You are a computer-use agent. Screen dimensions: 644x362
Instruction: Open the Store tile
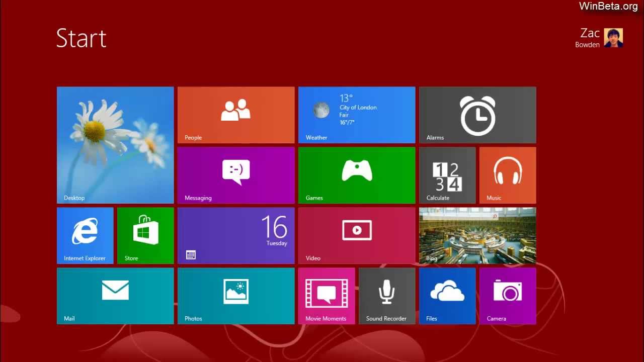[x=145, y=235]
